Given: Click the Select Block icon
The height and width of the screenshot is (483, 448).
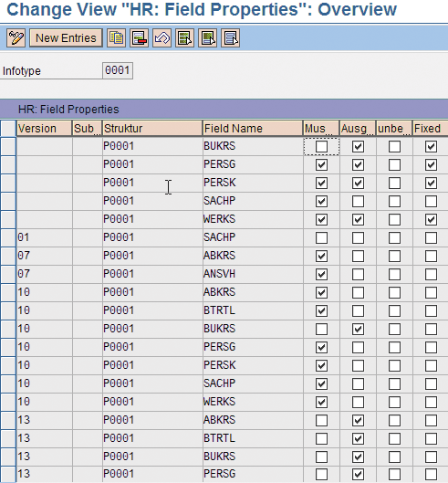Looking at the screenshot, I should tap(207, 38).
